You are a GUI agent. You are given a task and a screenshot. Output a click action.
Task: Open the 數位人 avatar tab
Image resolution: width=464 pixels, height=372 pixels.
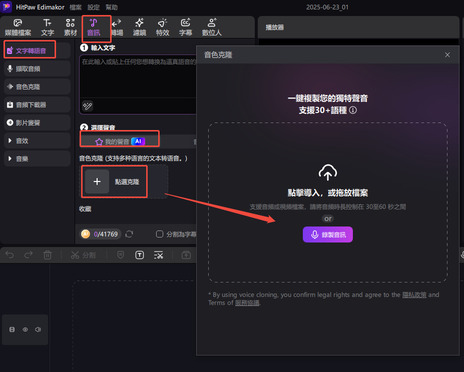[x=212, y=28]
